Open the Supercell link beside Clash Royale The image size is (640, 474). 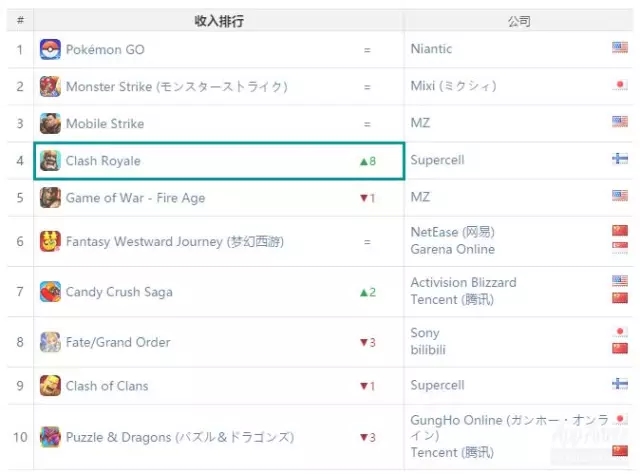pyautogui.click(x=437, y=161)
